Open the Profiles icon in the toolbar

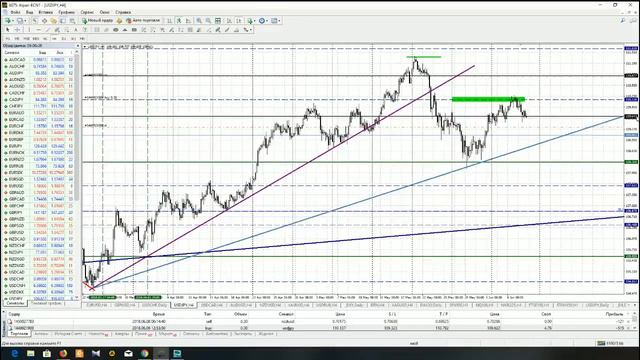pos(19,20)
